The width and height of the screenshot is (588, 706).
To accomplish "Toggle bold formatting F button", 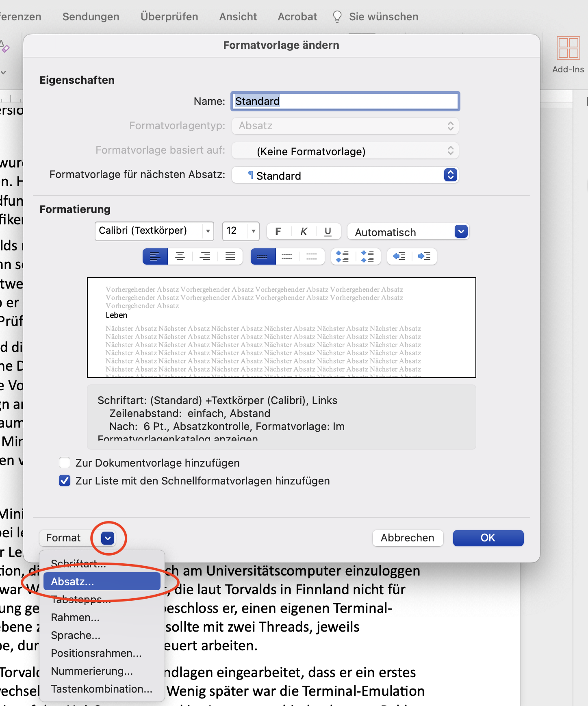I will (x=278, y=231).
